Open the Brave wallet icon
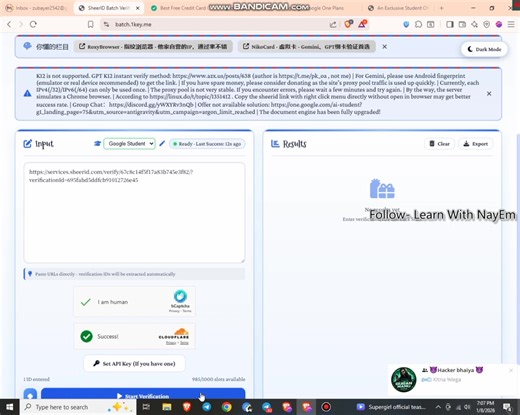Screen dimensions: 520x415 462,24
